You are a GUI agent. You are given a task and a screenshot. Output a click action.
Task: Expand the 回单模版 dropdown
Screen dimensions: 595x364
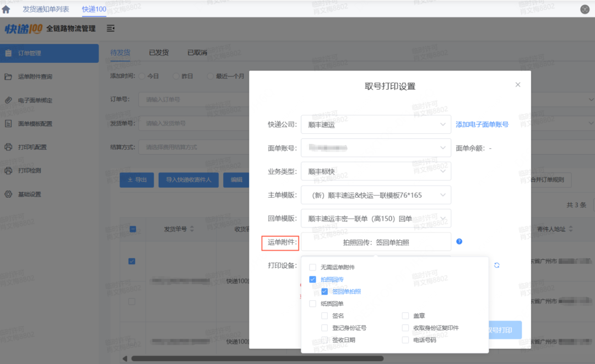click(x=376, y=219)
